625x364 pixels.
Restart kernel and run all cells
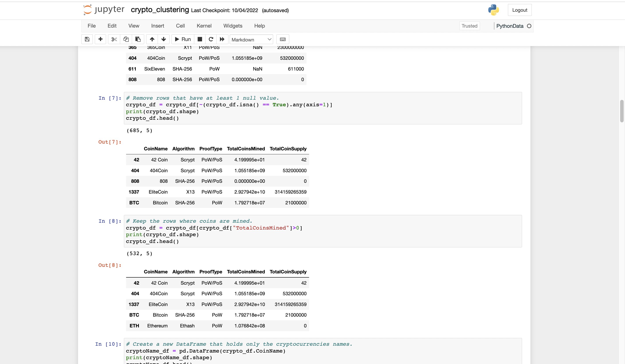[x=222, y=39]
